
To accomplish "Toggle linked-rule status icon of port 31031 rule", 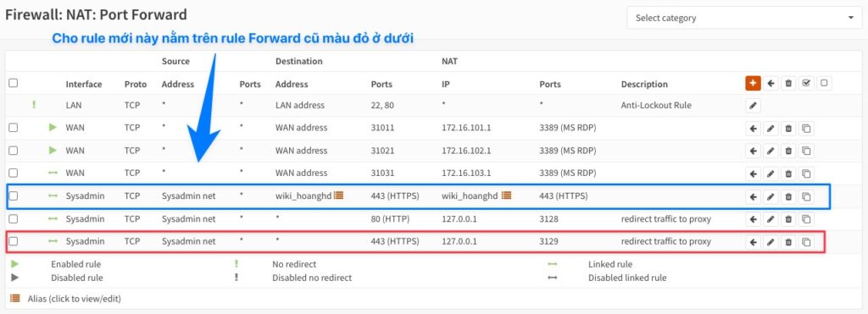I will point(53,173).
